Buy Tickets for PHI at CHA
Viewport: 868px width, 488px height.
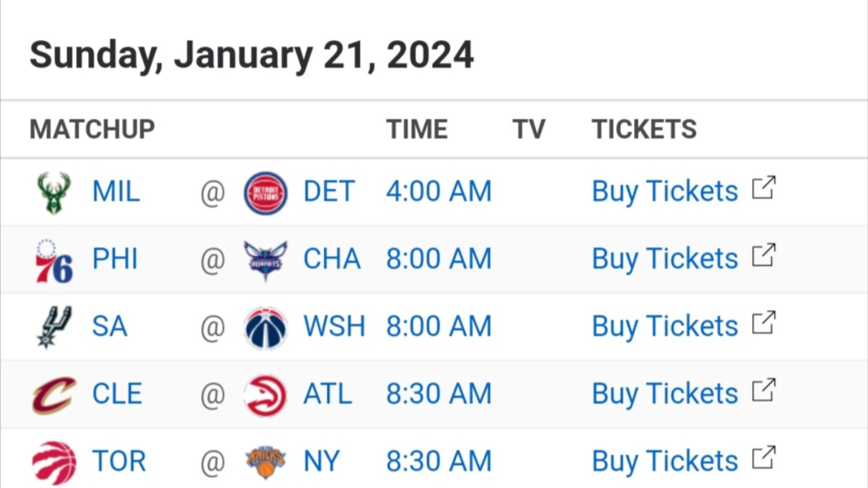pos(665,259)
